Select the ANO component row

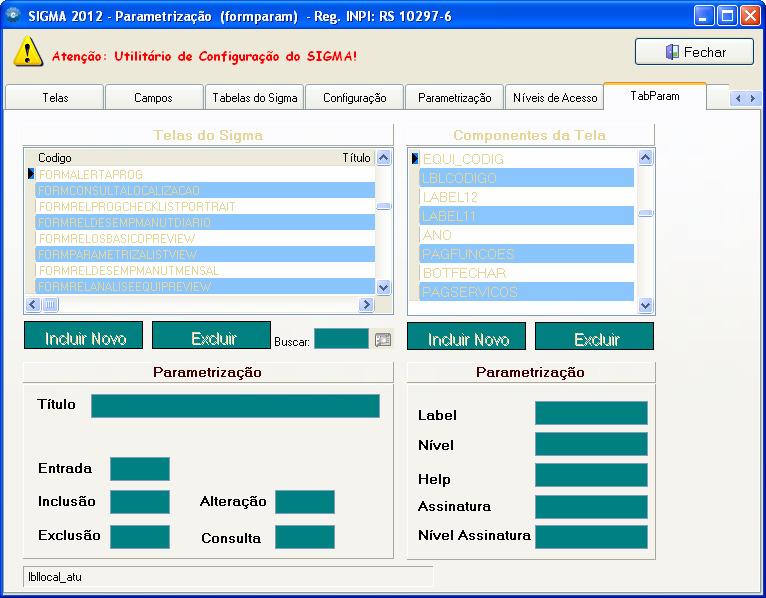pyautogui.click(x=527, y=235)
